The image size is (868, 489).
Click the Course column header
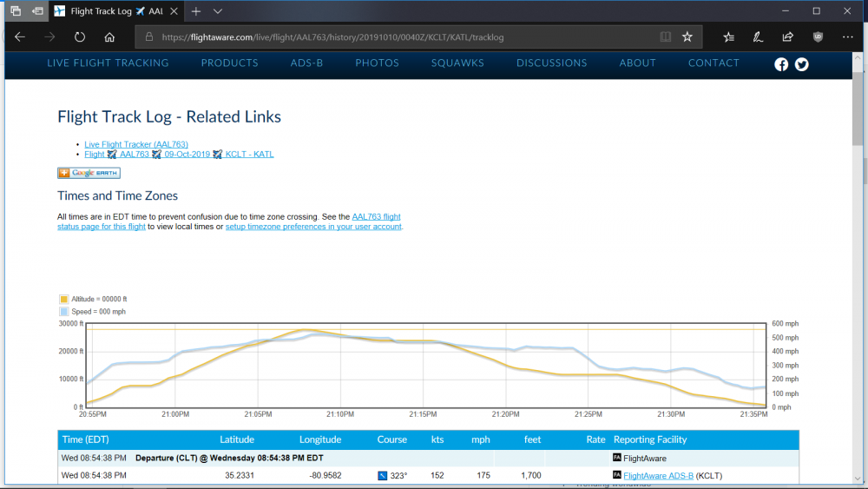click(392, 439)
